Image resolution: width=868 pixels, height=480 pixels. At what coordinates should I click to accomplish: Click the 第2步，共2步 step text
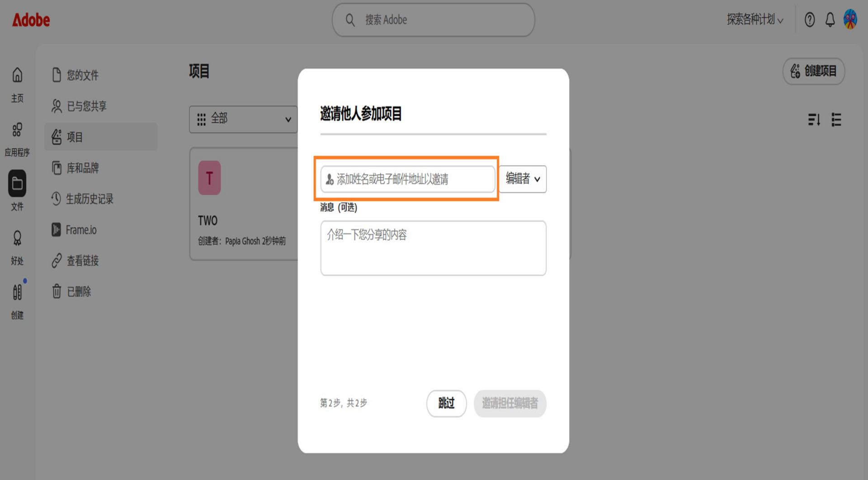[x=344, y=403]
